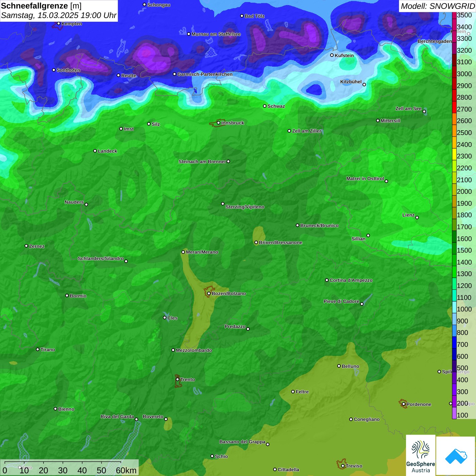Viewport: 476px width, 476px height.
Task: Click the Mezzolombardo label
Action: pos(194,350)
